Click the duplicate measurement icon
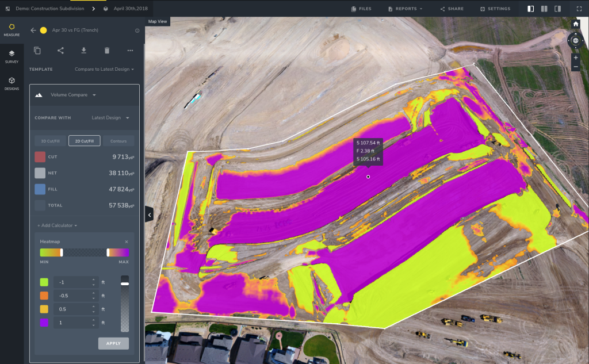The width and height of the screenshot is (589, 364). tap(37, 51)
